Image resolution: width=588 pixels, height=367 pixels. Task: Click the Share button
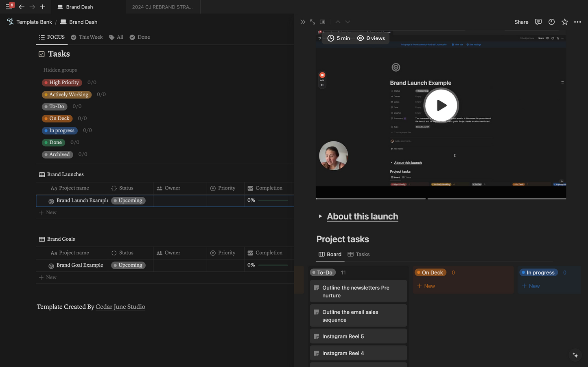pos(521,22)
